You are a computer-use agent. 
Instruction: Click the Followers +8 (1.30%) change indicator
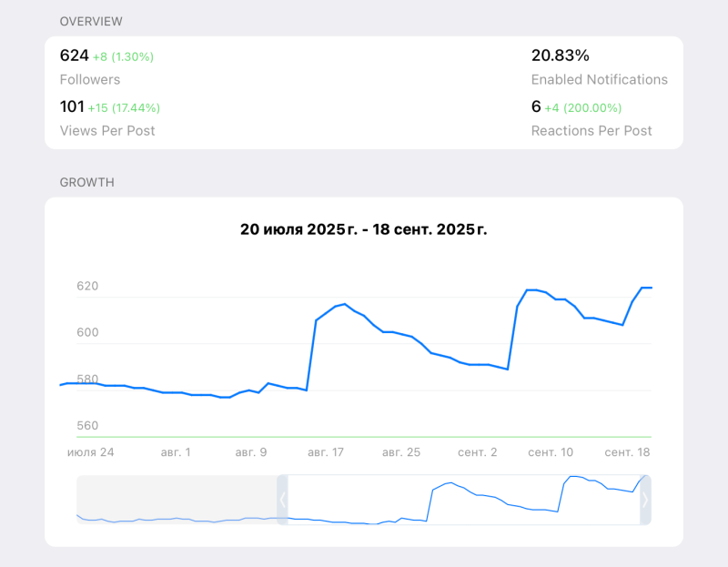pyautogui.click(x=124, y=56)
